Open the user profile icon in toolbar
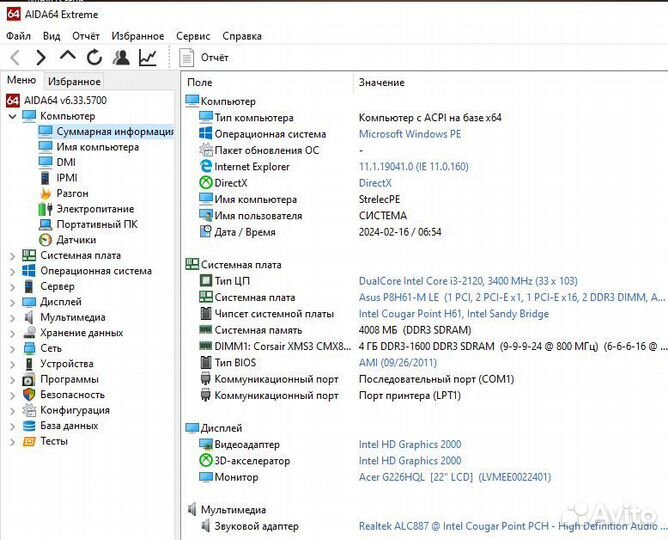Viewport: 668px width, 540px height. coord(121,58)
